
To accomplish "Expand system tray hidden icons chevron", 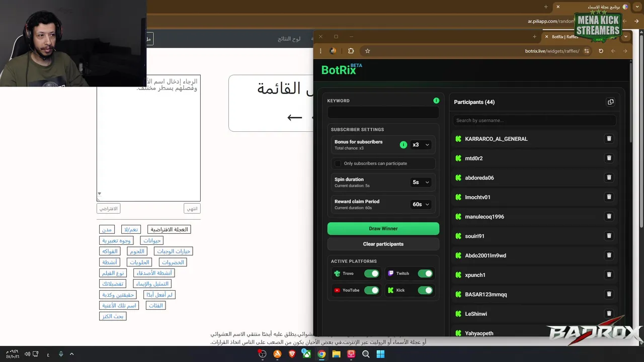I will [x=71, y=354].
